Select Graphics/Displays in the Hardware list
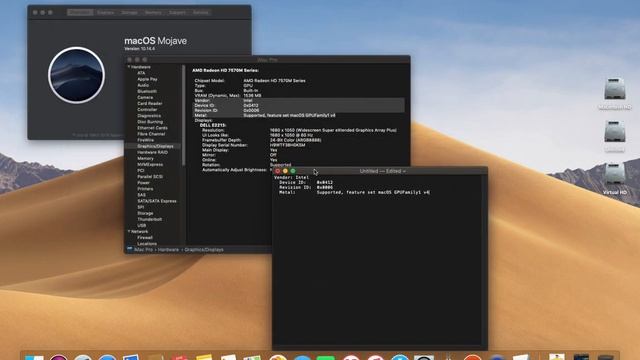This screenshot has width=640, height=360. (155, 146)
